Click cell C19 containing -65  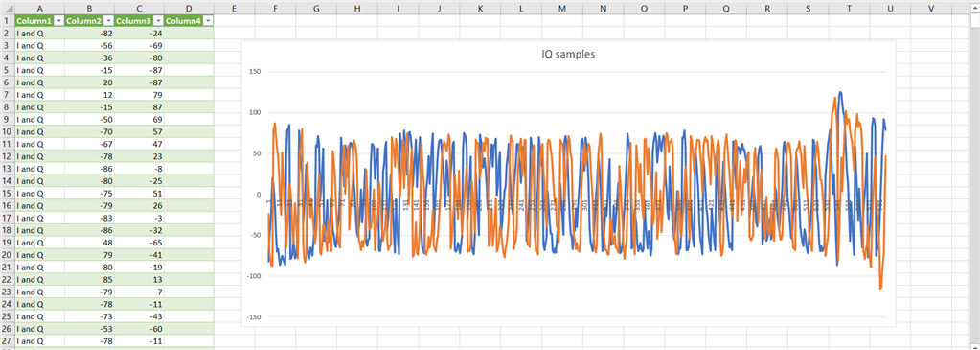pyautogui.click(x=139, y=243)
